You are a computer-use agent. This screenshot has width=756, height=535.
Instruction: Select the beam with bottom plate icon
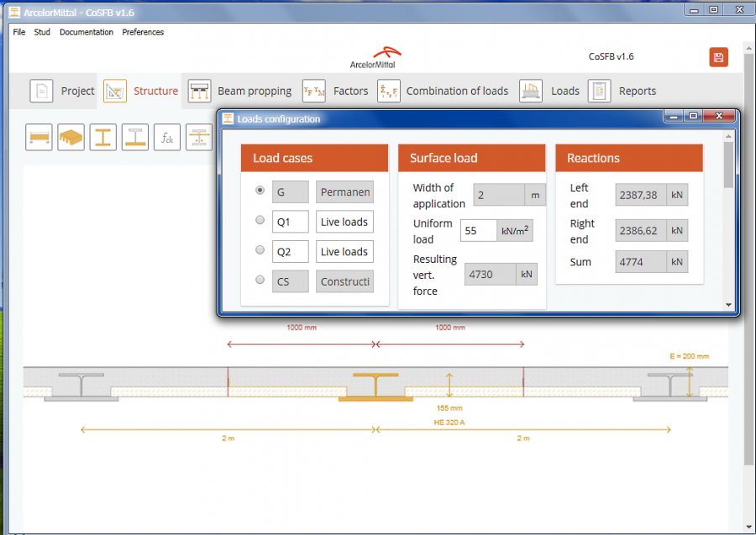(135, 138)
